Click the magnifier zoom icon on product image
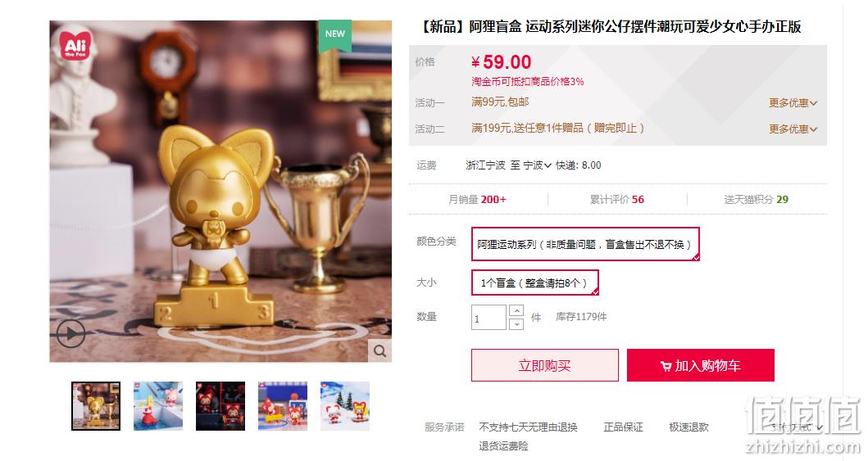Screen dimensions: 868x461 point(379,350)
